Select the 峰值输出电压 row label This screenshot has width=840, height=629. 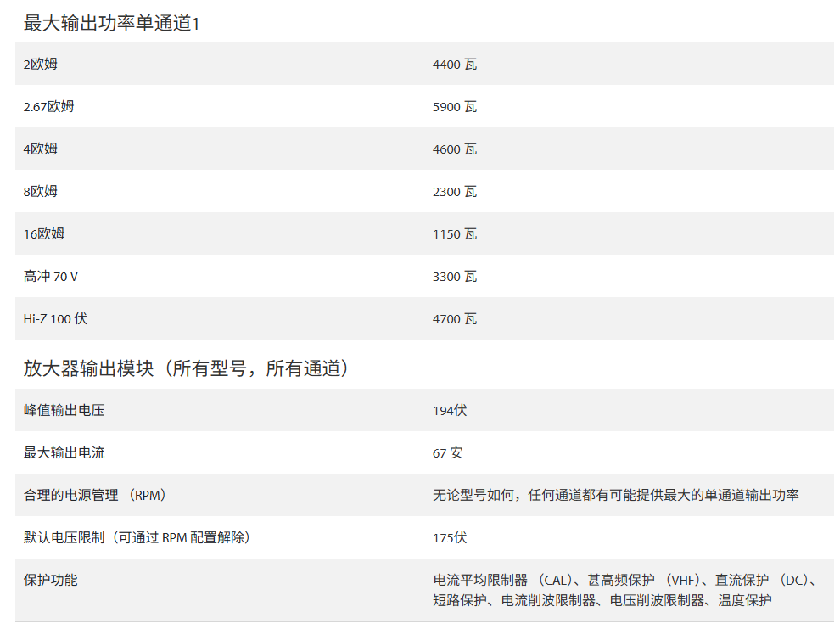(64, 410)
